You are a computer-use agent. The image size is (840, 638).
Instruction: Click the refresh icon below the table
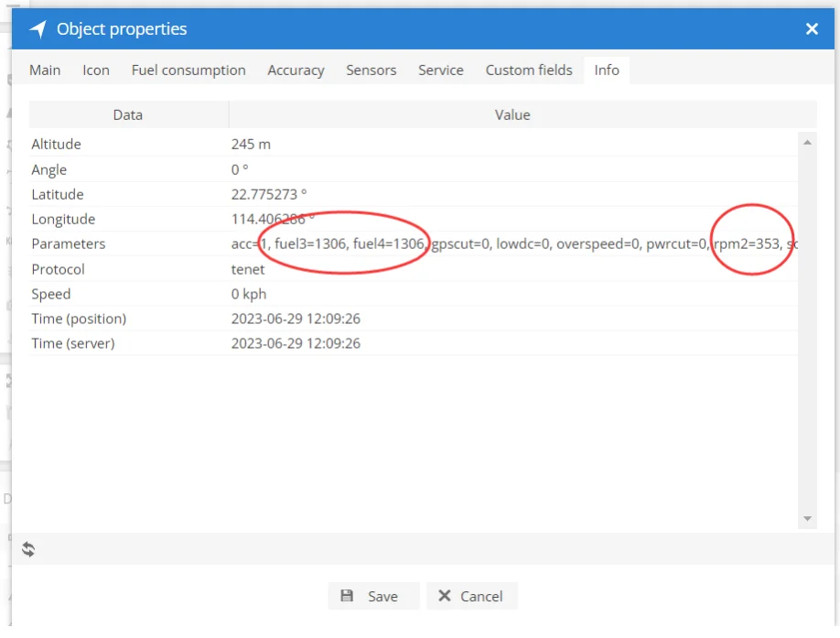[28, 549]
